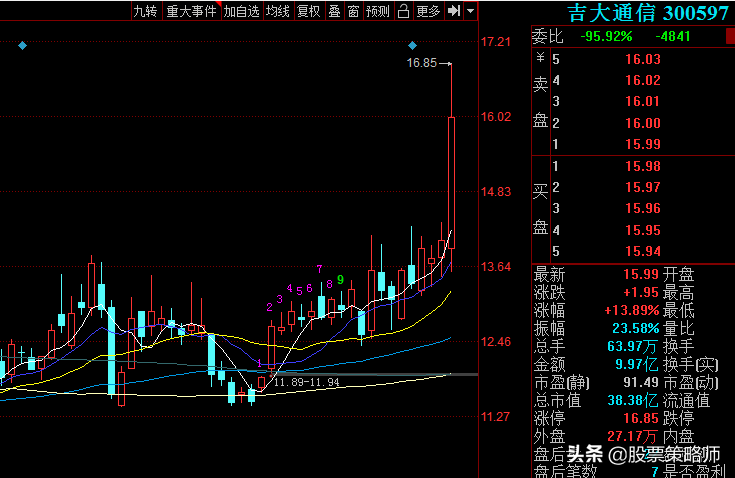Open 重大事件 major events
735x478 pixels.
click(191, 11)
